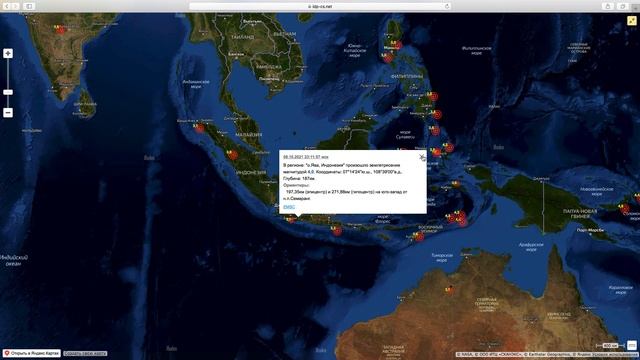Select earthquake marker south of Java
This screenshot has width=640, height=360.
pos(337,231)
